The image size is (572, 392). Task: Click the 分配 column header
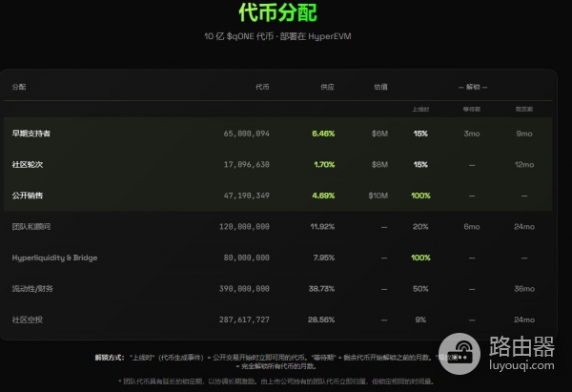click(x=19, y=87)
